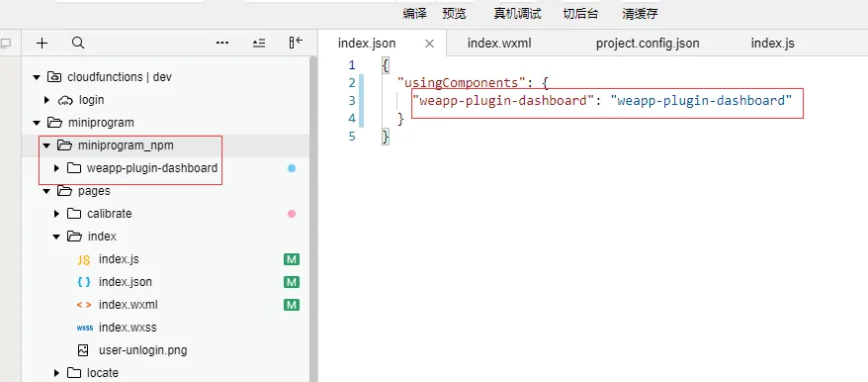Collapse the miniprogram_npm folder arrow

[47, 145]
